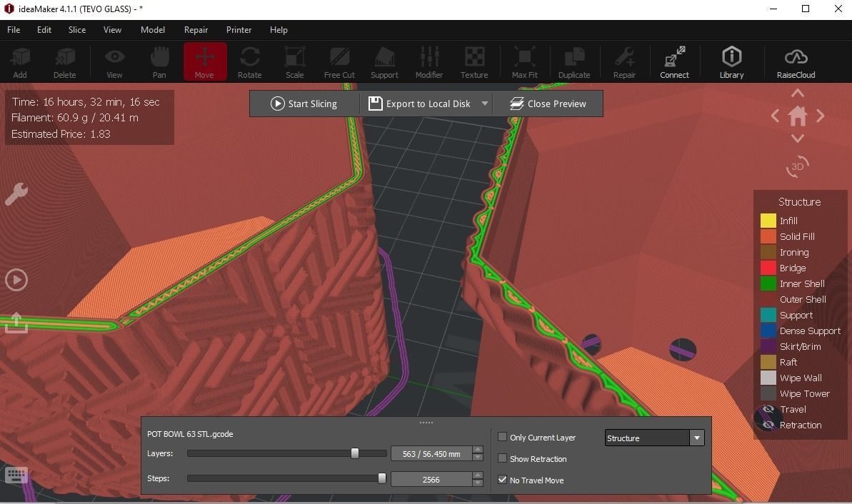
Task: Open the Free Cut tool
Action: 340,62
